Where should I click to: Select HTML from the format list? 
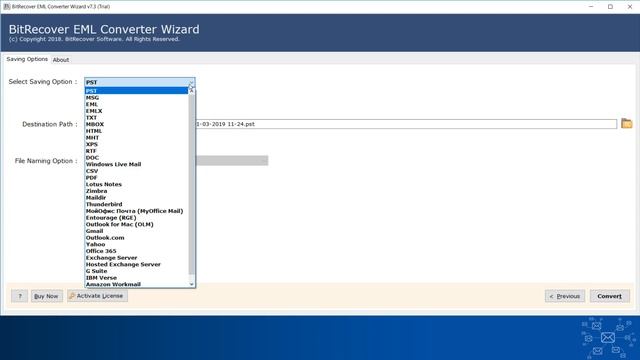click(x=136, y=131)
